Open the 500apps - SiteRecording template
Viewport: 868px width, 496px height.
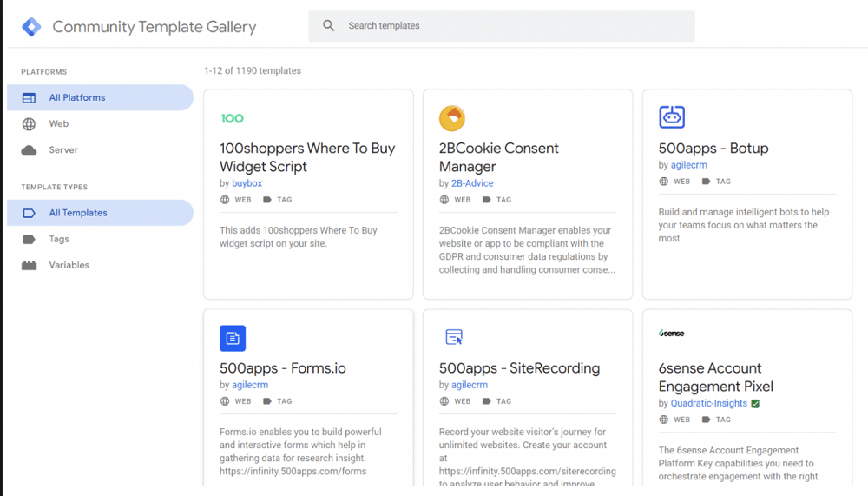click(519, 368)
